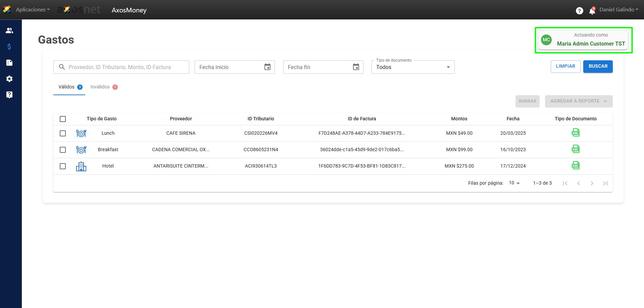Screen dimensions: 644x308
Task: Click the LIMPIAR button
Action: coord(565,66)
